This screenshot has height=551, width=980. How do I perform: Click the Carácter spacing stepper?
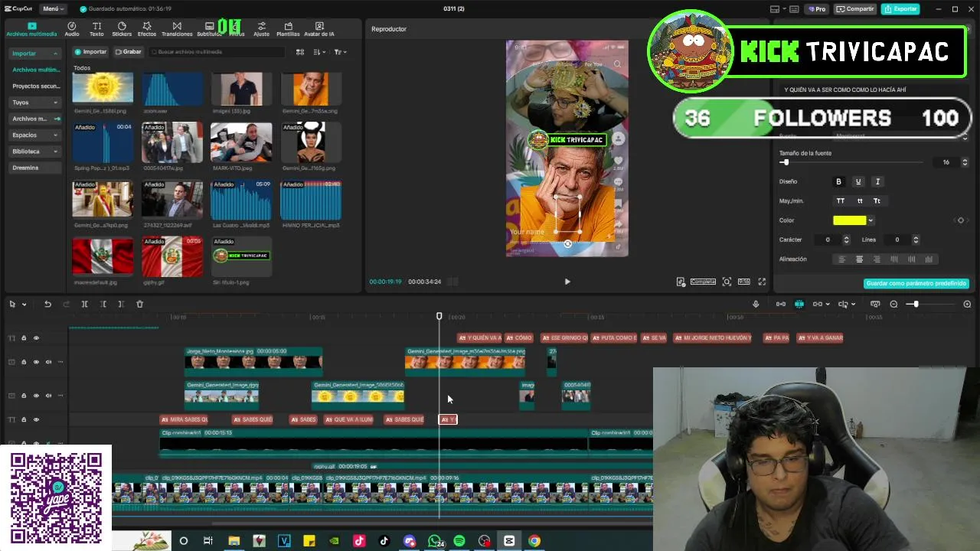tap(848, 240)
